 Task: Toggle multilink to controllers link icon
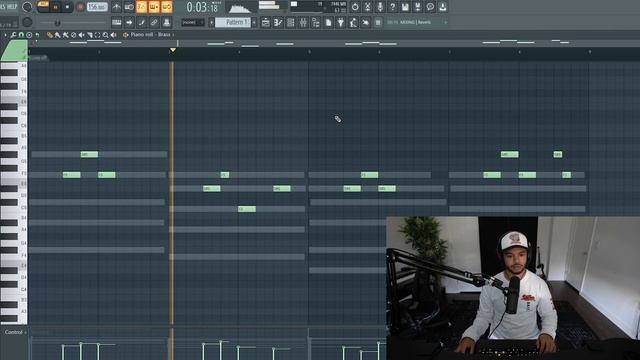coord(154,22)
